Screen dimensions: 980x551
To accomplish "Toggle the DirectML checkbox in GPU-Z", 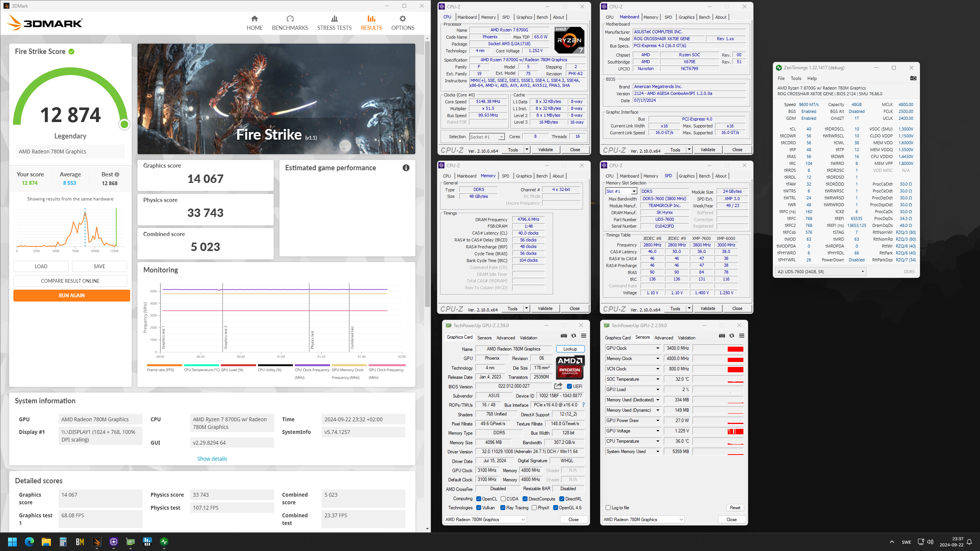I will point(562,499).
